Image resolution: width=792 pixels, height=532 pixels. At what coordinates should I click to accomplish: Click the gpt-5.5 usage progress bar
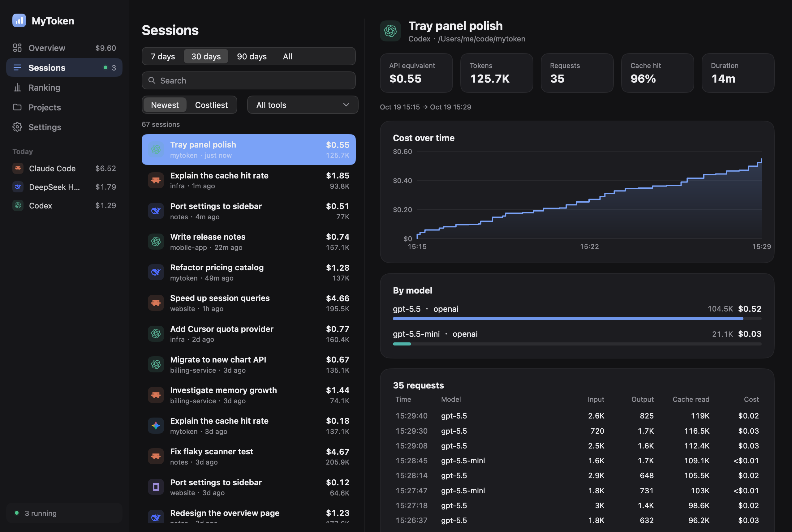577,319
